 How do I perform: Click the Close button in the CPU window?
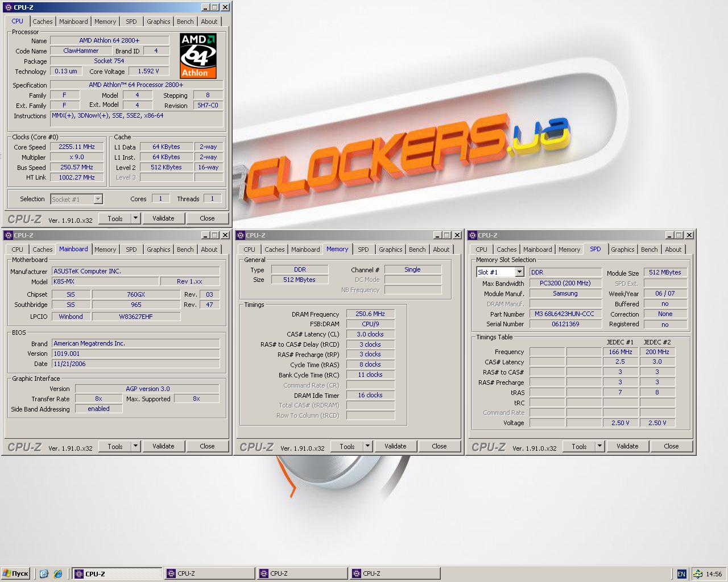(x=207, y=218)
